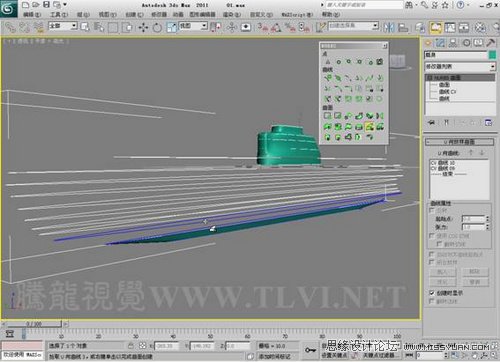
Task: Tick the 翻转切线 checkbox
Action: (x=440, y=244)
